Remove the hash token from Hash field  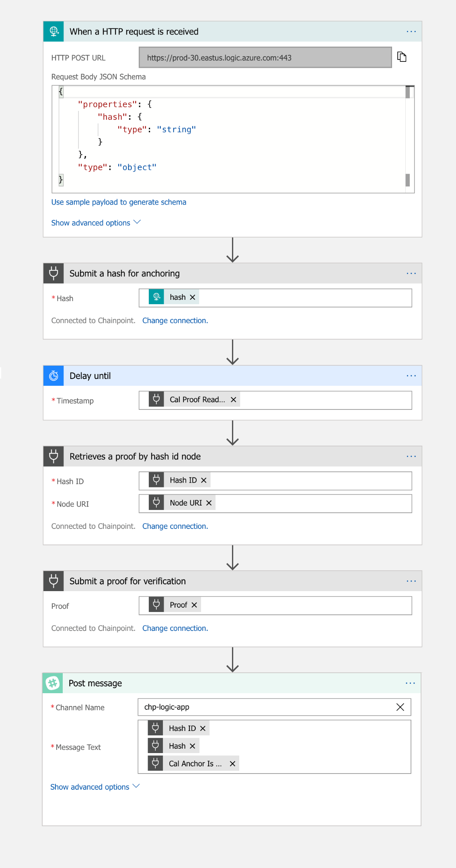(193, 297)
